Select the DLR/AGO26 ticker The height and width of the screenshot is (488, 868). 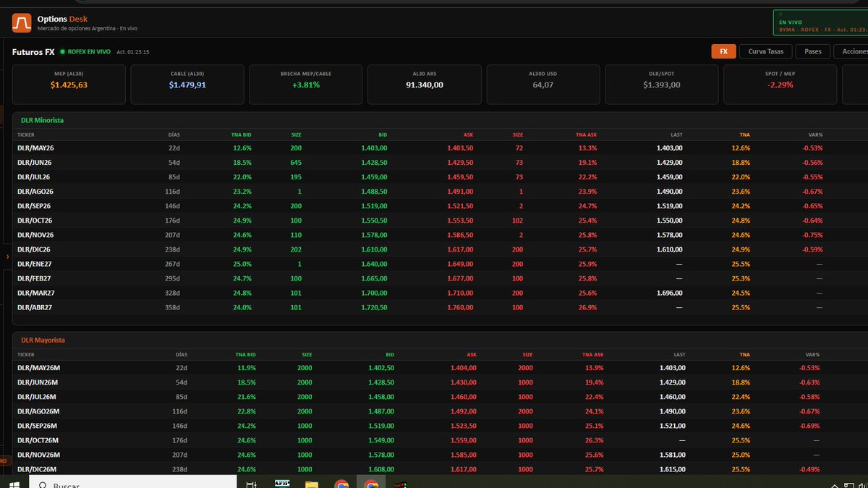[35, 192]
